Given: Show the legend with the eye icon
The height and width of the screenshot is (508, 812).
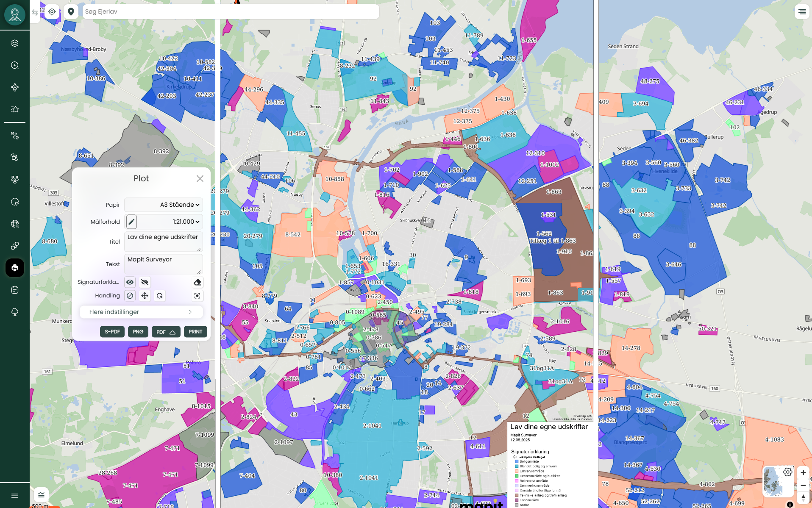Looking at the screenshot, I should tap(130, 282).
